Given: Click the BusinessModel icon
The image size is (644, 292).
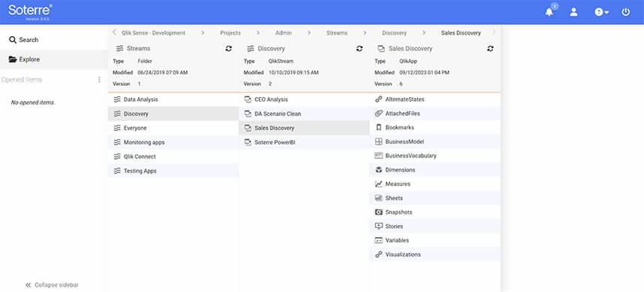Looking at the screenshot, I should (379, 141).
